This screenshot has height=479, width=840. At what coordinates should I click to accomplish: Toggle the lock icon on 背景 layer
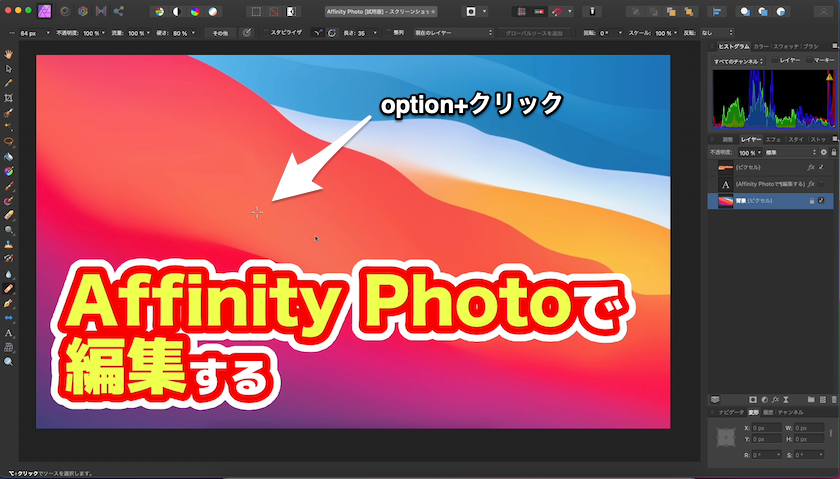(812, 200)
